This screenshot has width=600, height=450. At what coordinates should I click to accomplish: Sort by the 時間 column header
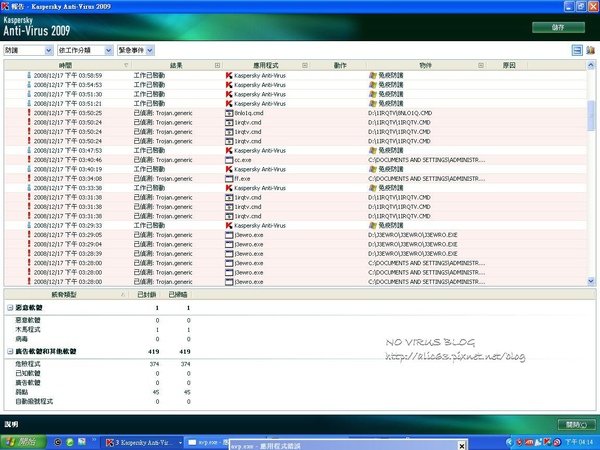click(65, 65)
